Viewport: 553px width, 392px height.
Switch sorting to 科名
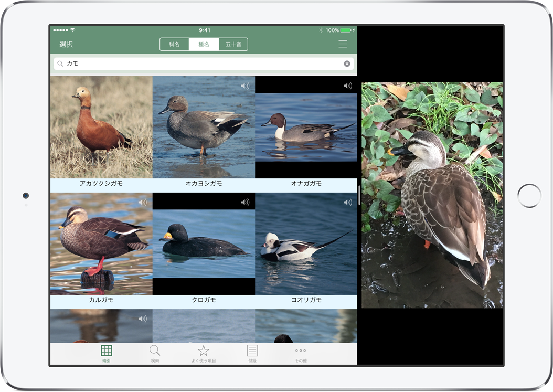(x=174, y=44)
